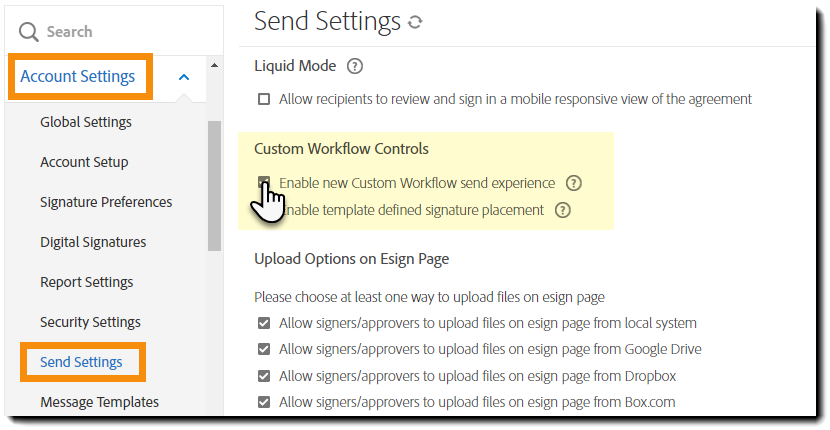The height and width of the screenshot is (430, 830).
Task: Click the search magnifier icon
Action: (x=28, y=33)
